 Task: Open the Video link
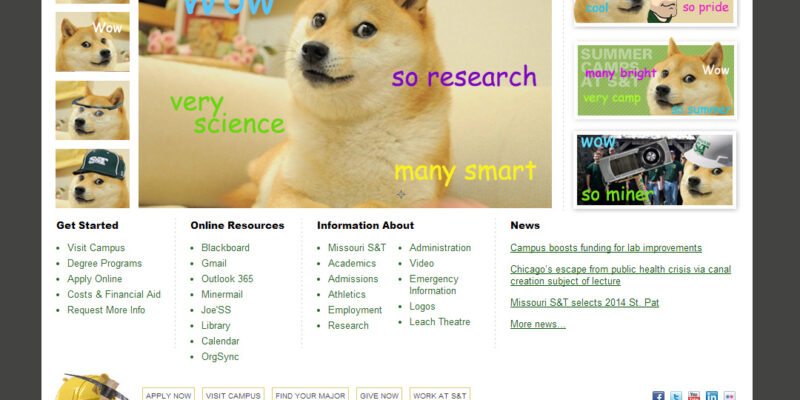[x=421, y=263]
